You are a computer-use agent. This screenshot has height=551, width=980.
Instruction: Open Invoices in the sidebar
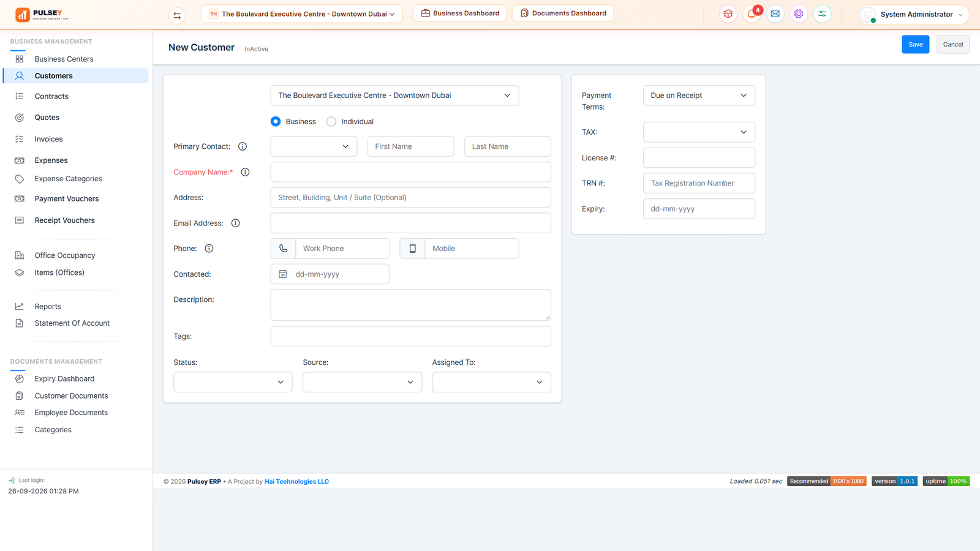point(48,139)
